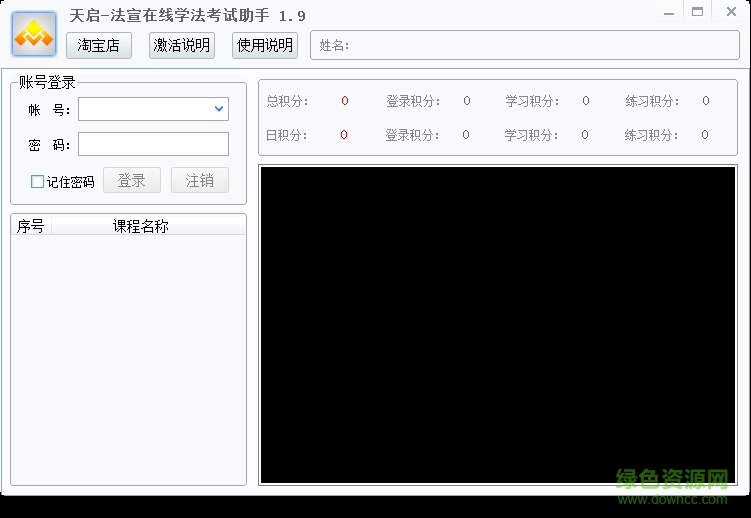751x518 pixels.
Task: Click the red 日积分 daily score value
Action: click(344, 135)
